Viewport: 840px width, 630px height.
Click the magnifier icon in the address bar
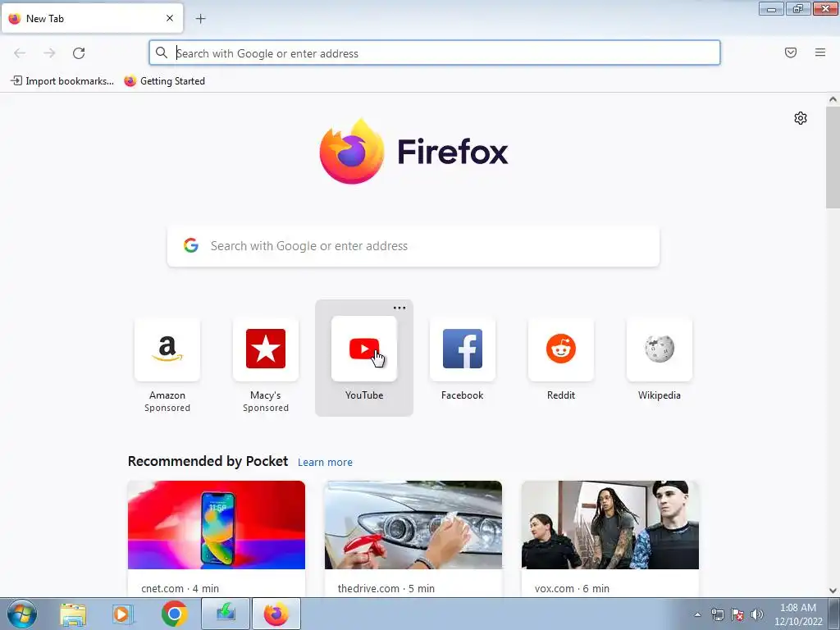tap(162, 52)
